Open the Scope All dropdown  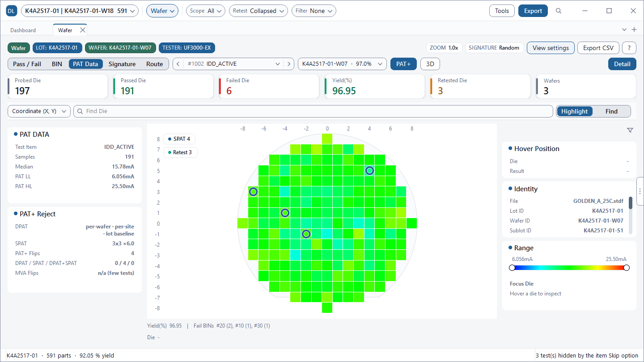click(205, 11)
